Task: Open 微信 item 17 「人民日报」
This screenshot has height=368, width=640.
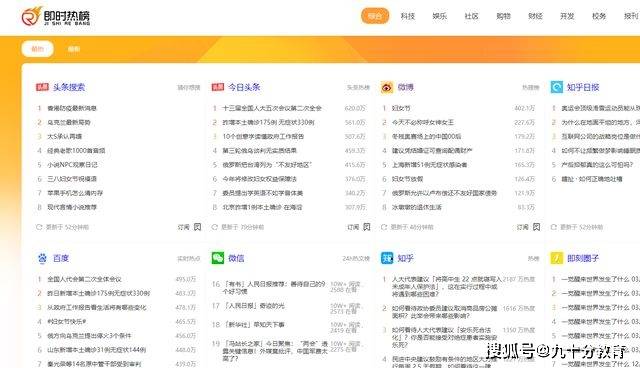Action: (x=254, y=306)
